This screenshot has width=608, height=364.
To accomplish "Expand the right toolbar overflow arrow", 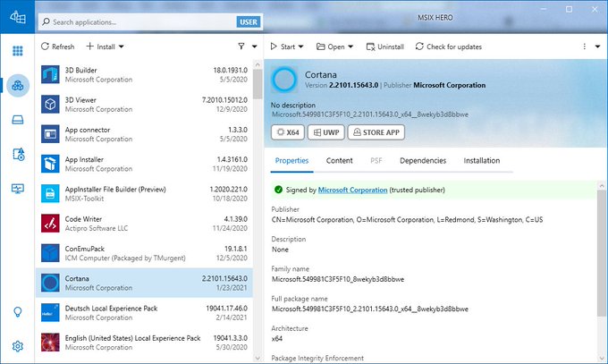I will coord(597,47).
